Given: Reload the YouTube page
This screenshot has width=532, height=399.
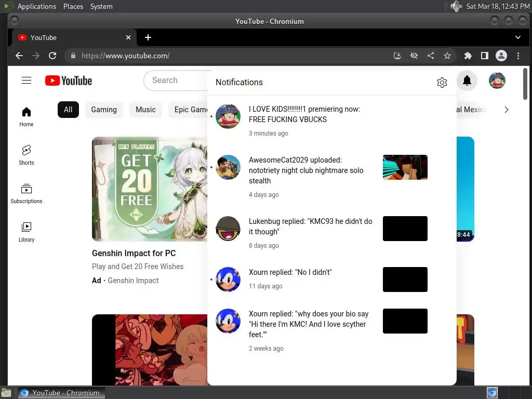Looking at the screenshot, I should [x=52, y=56].
